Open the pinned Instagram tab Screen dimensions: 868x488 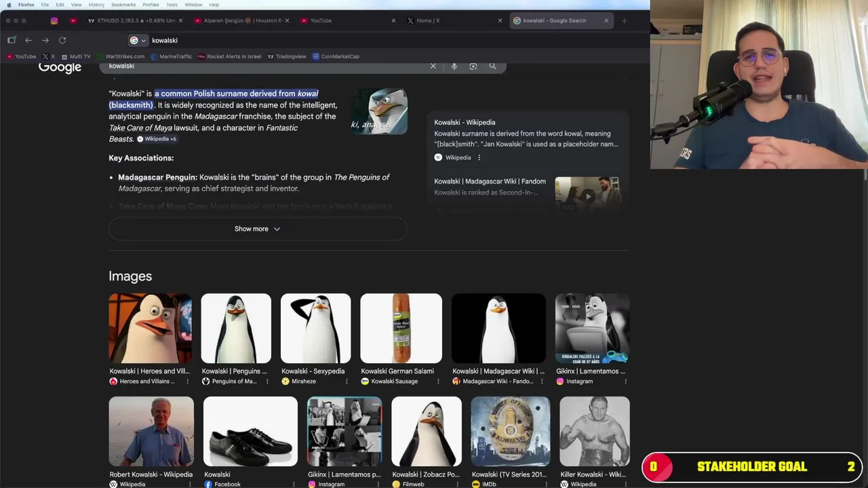pos(54,20)
